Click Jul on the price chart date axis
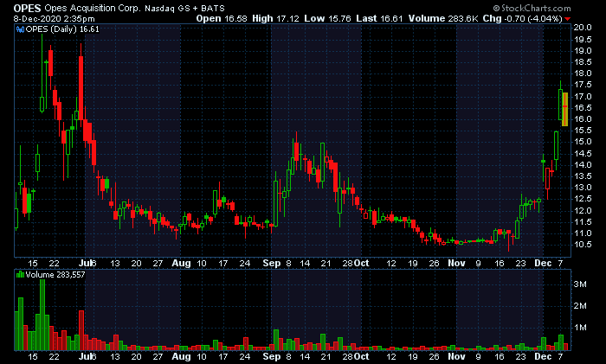 coord(86,263)
